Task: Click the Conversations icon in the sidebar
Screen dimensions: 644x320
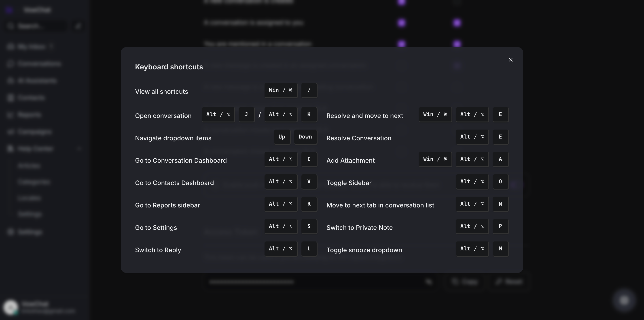Action: 10,64
